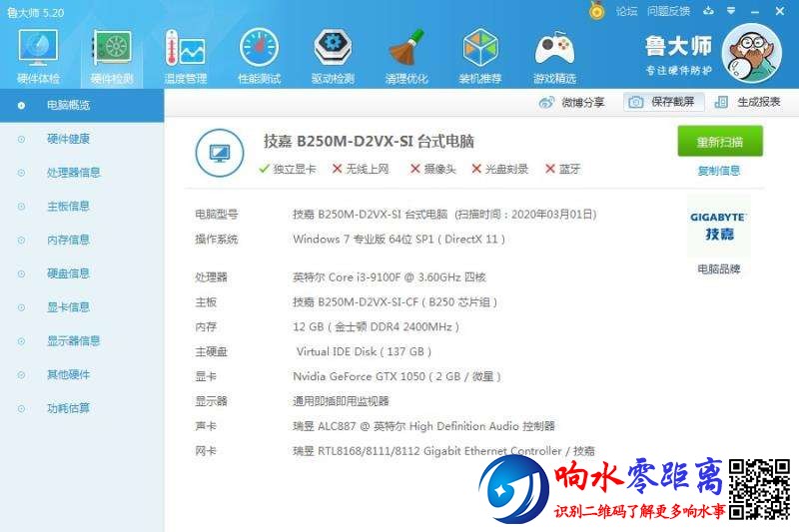Share via 微博分享
Viewport: 799px width, 532px height.
571,103
